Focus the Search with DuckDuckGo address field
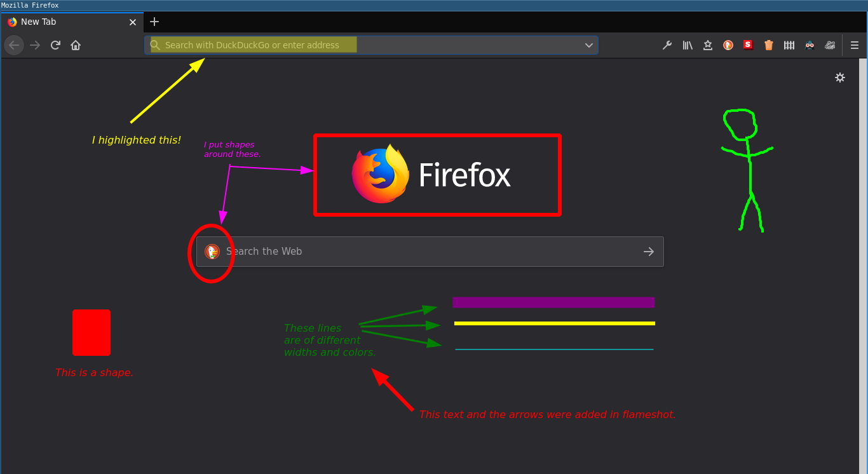868x474 pixels. (371, 45)
